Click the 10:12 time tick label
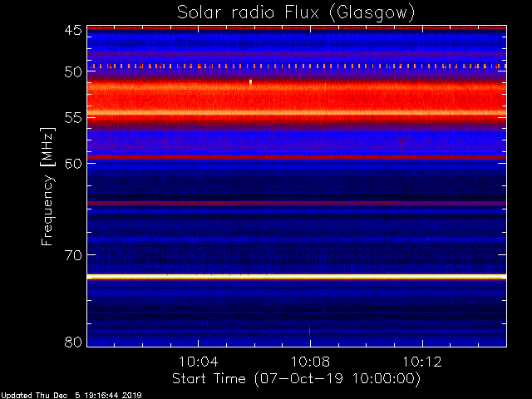Screen dimensions: 532x399 pyautogui.click(x=422, y=362)
